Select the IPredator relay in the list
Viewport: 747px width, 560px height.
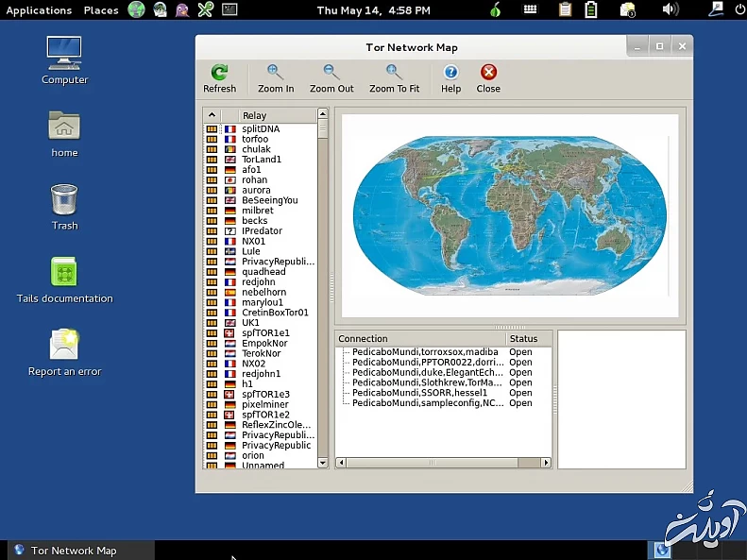click(x=262, y=230)
